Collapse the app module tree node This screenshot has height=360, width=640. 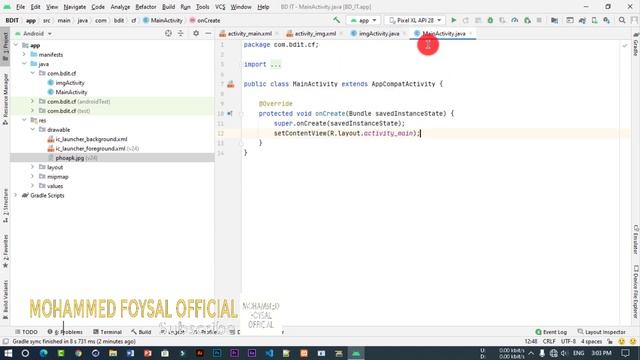point(16,45)
